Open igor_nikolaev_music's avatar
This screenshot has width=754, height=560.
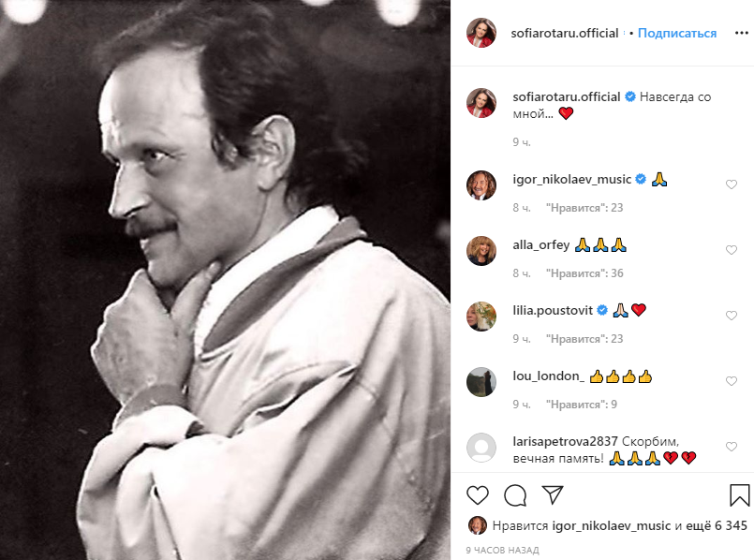[481, 184]
